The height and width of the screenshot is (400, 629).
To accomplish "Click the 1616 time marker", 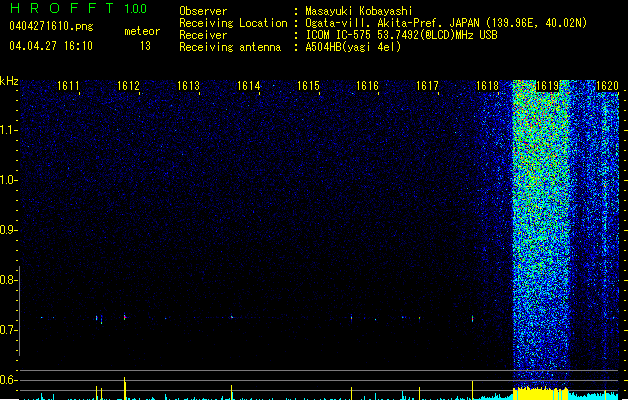I will tap(367, 86).
